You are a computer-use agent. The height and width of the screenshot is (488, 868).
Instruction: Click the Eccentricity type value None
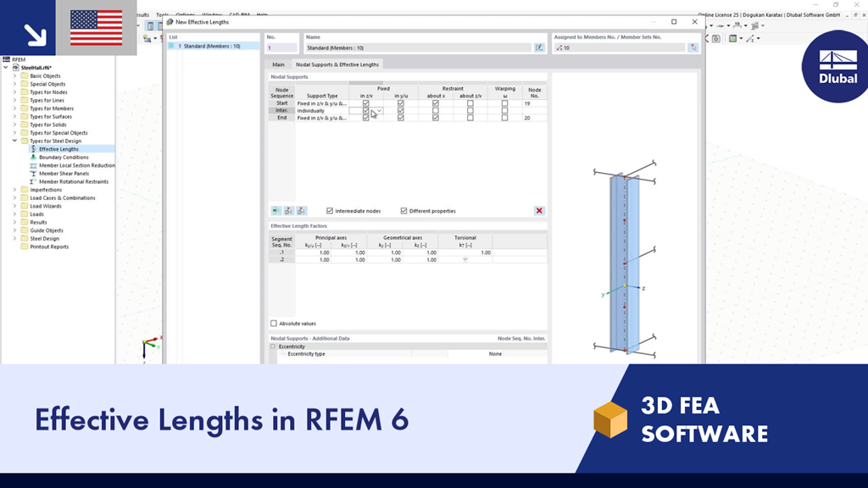(x=495, y=353)
